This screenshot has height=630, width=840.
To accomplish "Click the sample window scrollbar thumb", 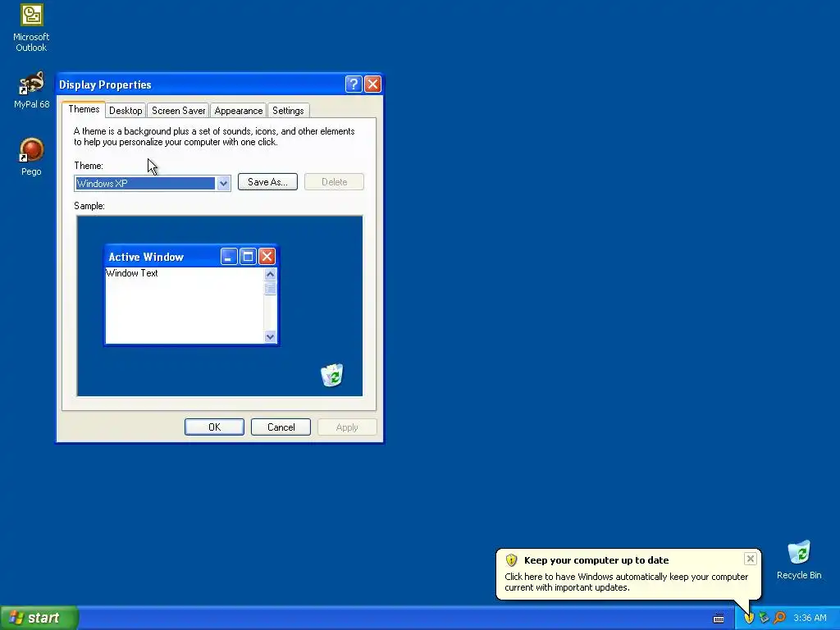I will (270, 288).
